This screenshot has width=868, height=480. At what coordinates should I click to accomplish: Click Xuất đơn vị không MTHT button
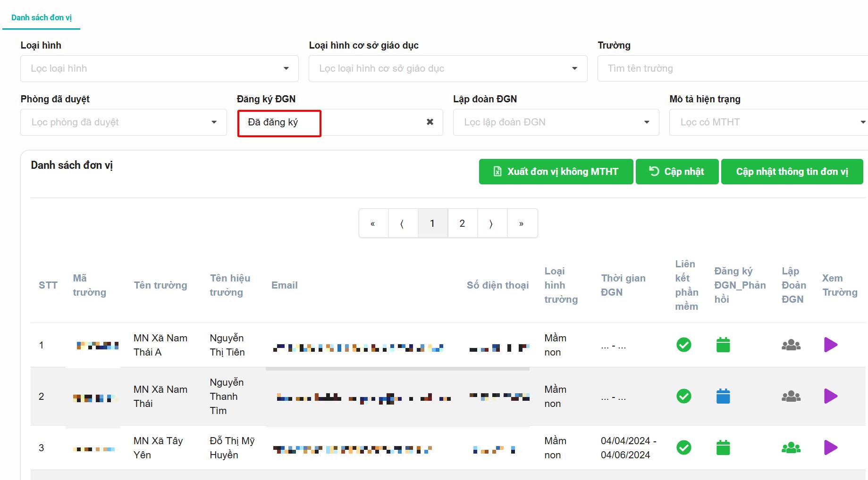(x=556, y=172)
